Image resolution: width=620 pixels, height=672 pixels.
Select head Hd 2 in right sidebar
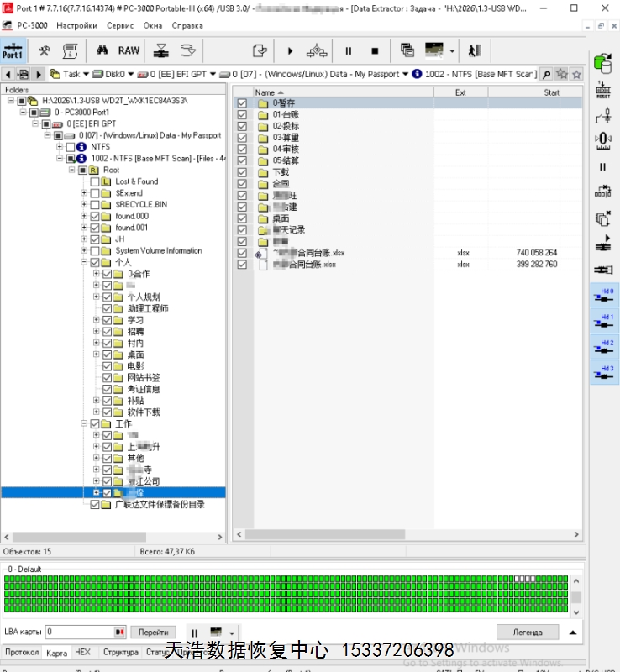[602, 346]
